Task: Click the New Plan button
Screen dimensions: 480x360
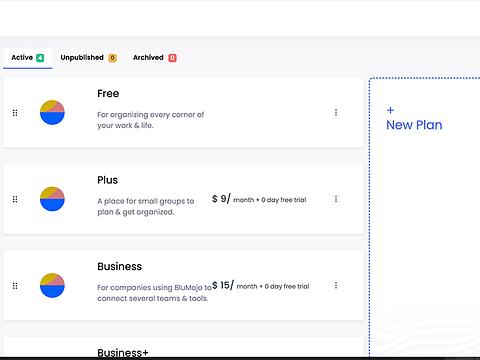Action: click(x=414, y=125)
